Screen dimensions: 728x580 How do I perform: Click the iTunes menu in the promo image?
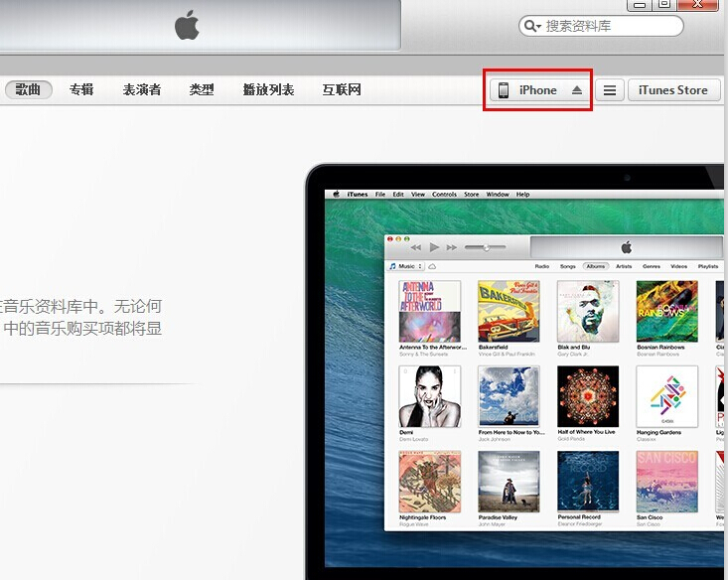[357, 194]
